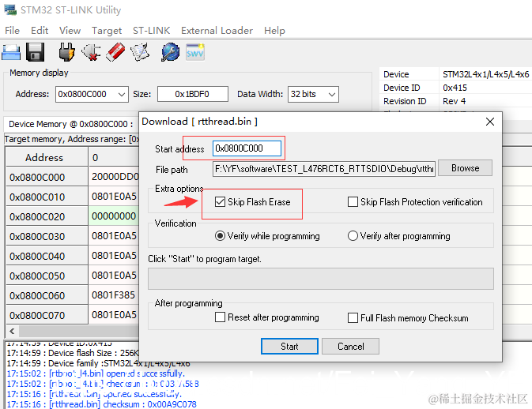Click the Open file toolbar icon
Image resolution: width=532 pixels, height=409 pixels.
(x=11, y=52)
